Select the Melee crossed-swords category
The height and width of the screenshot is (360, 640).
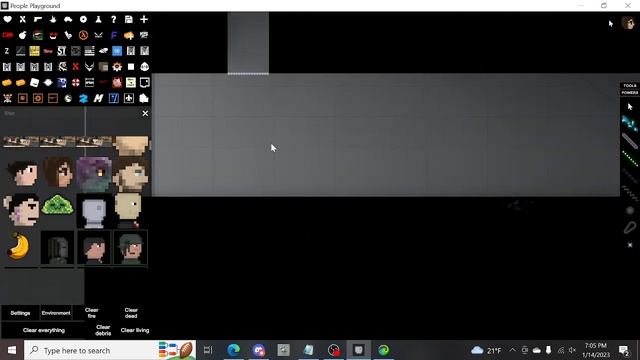tap(22, 19)
